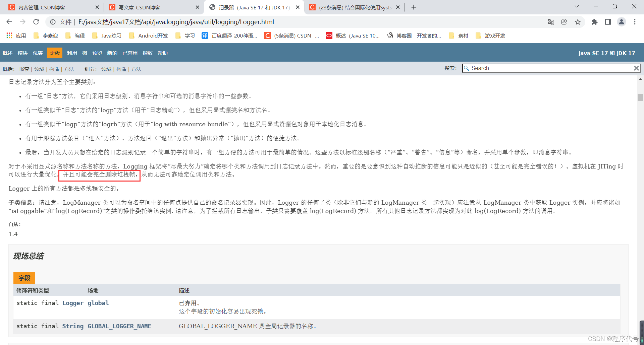Image resolution: width=644 pixels, height=345 pixels.
Task: Close the 结合国际化使用 CSDN tab
Action: pos(398,7)
